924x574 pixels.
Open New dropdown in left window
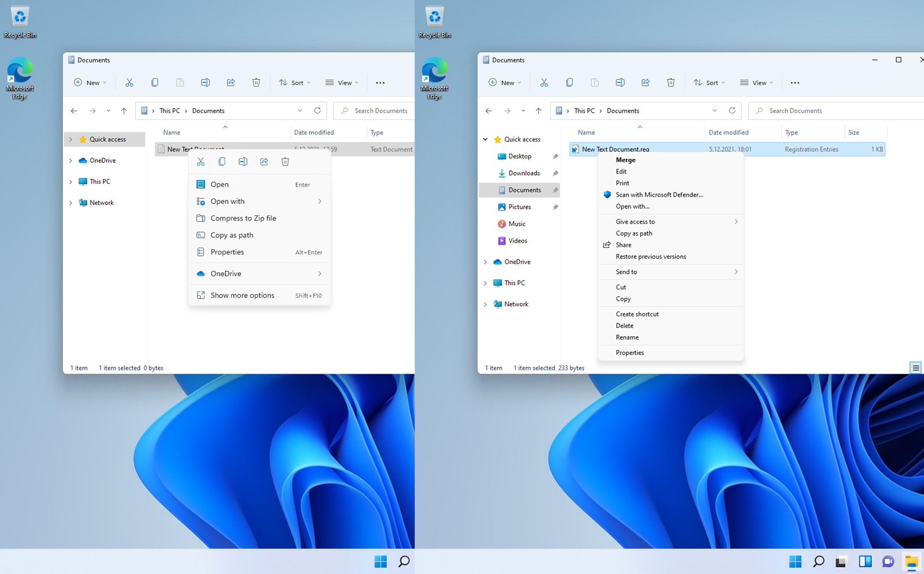[90, 83]
